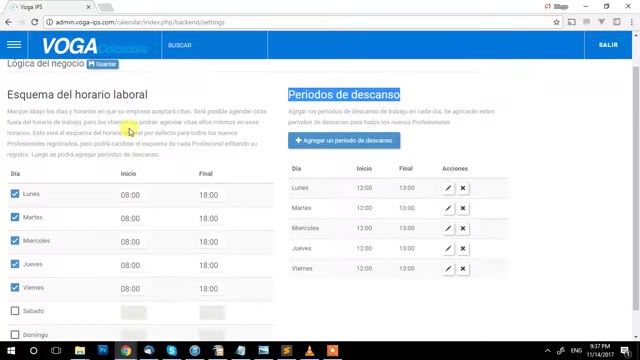
Task: Open the Action Center notifications
Action: pyautogui.click(x=626, y=351)
